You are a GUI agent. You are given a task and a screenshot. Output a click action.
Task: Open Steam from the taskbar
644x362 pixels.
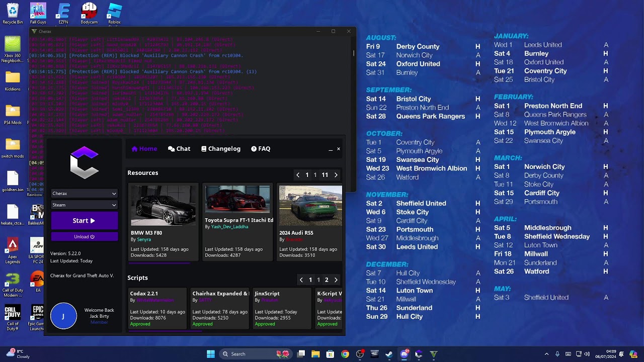(x=389, y=354)
